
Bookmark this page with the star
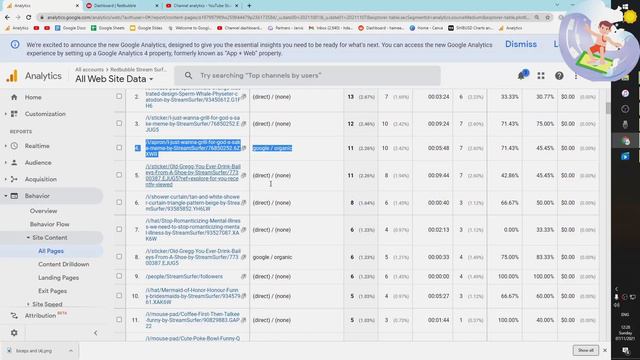coord(548,18)
